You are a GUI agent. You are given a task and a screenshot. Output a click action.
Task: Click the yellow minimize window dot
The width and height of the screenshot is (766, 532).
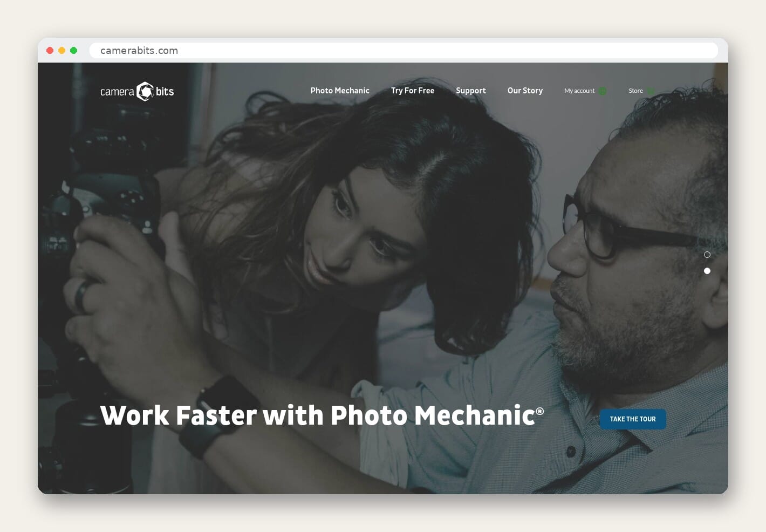(61, 50)
